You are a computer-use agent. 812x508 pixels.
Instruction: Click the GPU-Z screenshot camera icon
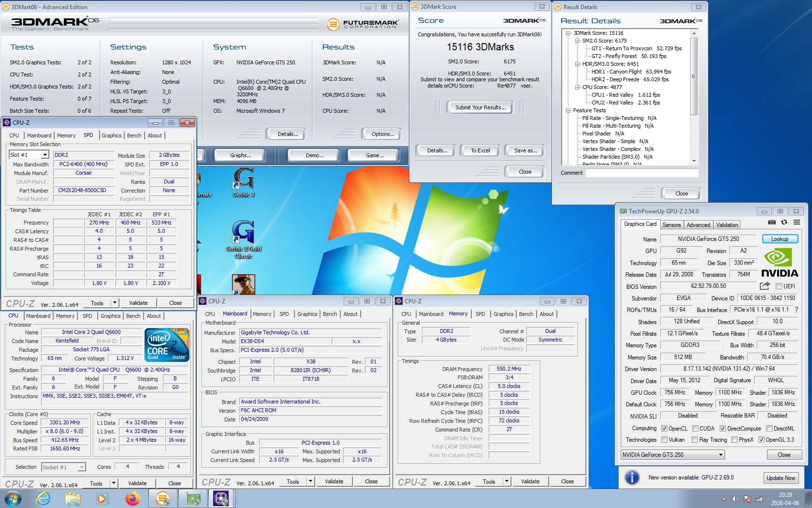coord(772,223)
